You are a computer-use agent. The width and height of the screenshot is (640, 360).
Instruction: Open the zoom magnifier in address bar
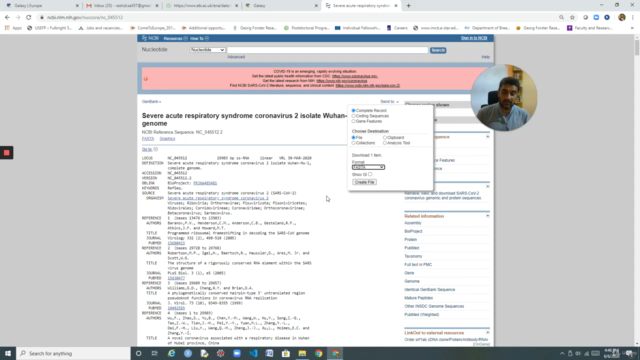point(561,17)
